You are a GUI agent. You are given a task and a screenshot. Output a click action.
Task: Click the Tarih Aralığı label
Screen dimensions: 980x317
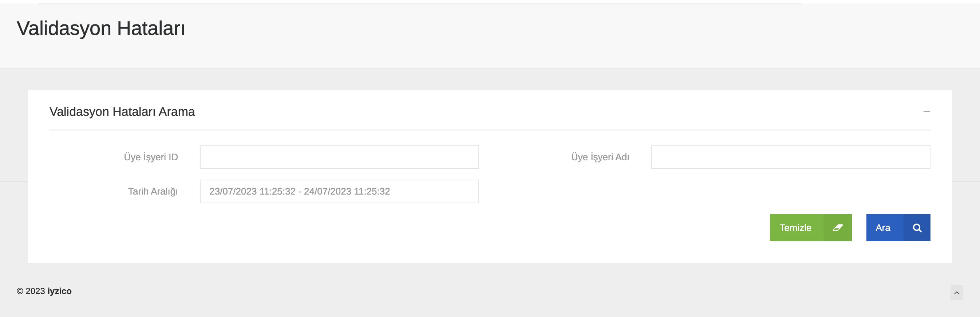tap(153, 191)
